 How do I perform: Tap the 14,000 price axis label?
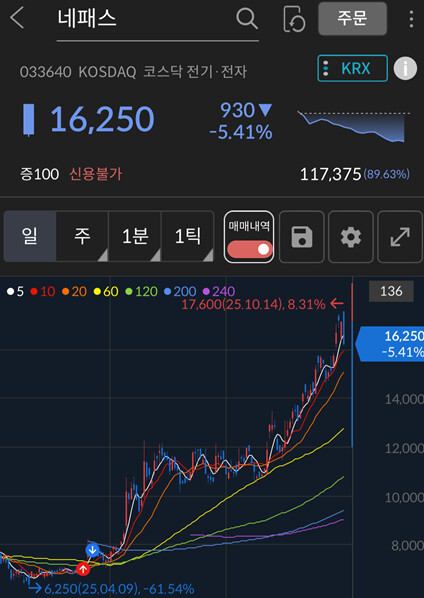(x=404, y=399)
